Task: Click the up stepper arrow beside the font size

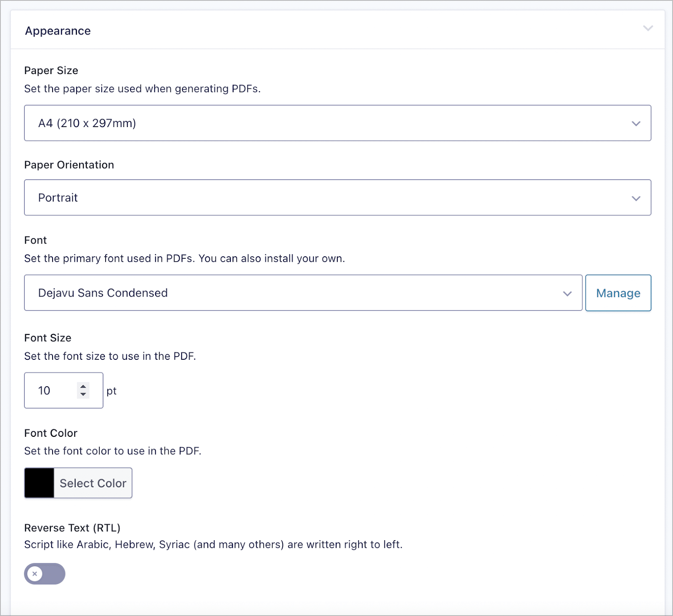Action: point(83,386)
